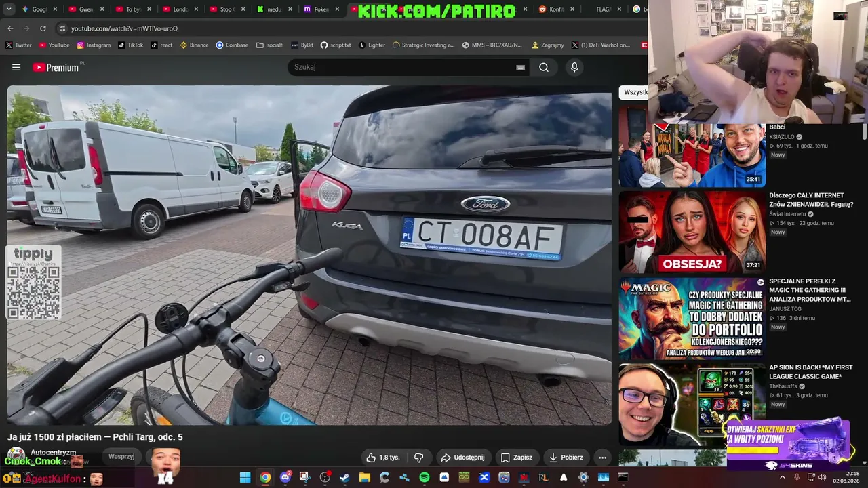Image resolution: width=868 pixels, height=488 pixels.
Task: Switch to the Kick medu tab
Action: click(275, 9)
